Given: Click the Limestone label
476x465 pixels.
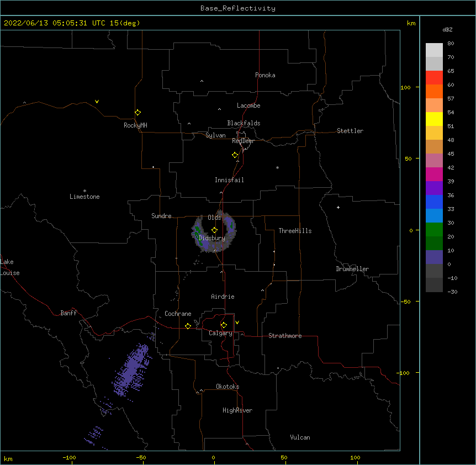Looking at the screenshot, I should [84, 197].
